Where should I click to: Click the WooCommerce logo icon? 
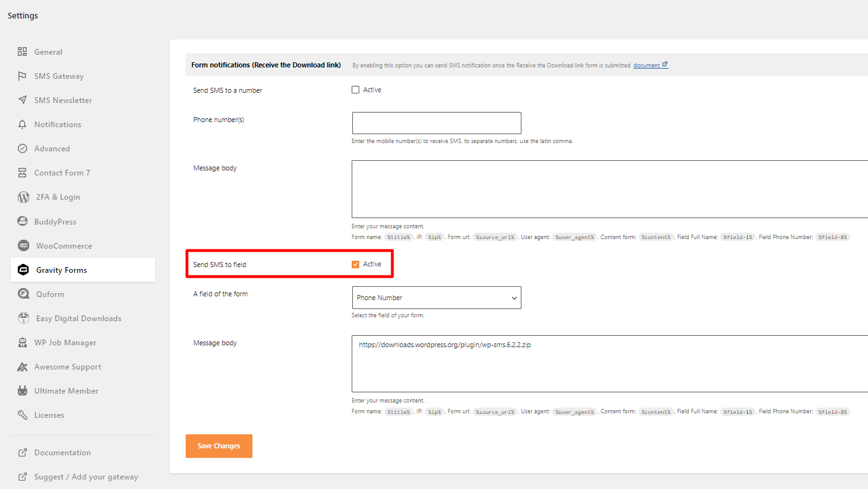point(24,245)
